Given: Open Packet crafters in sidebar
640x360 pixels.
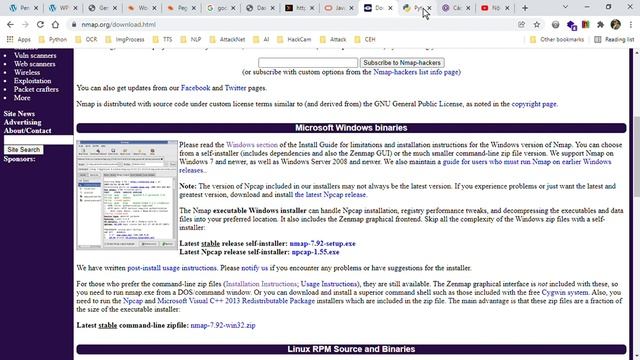Looking at the screenshot, I should 36,89.
